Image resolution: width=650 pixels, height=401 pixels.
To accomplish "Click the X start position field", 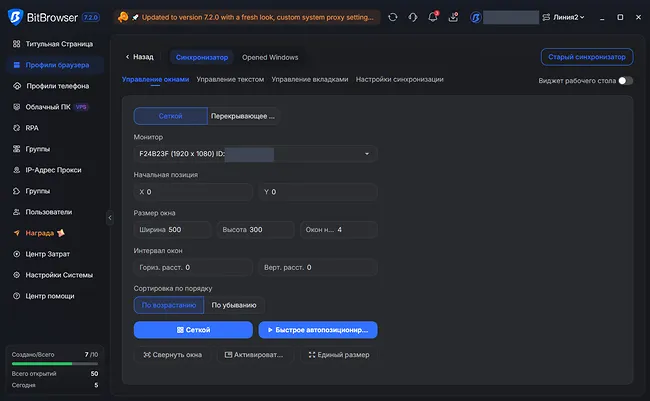I will click(x=193, y=192).
